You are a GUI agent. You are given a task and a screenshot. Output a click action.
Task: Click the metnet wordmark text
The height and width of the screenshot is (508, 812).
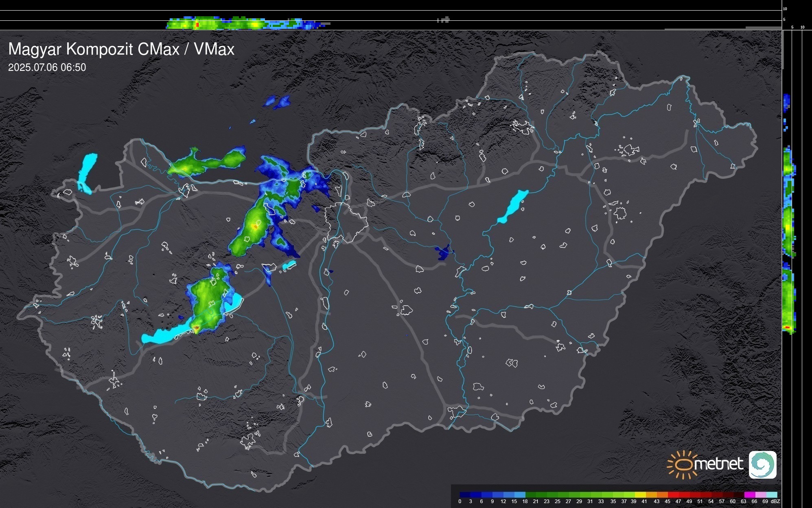click(x=718, y=464)
